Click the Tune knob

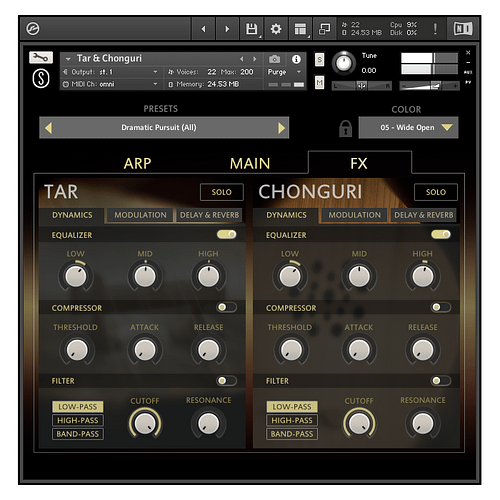coord(344,63)
